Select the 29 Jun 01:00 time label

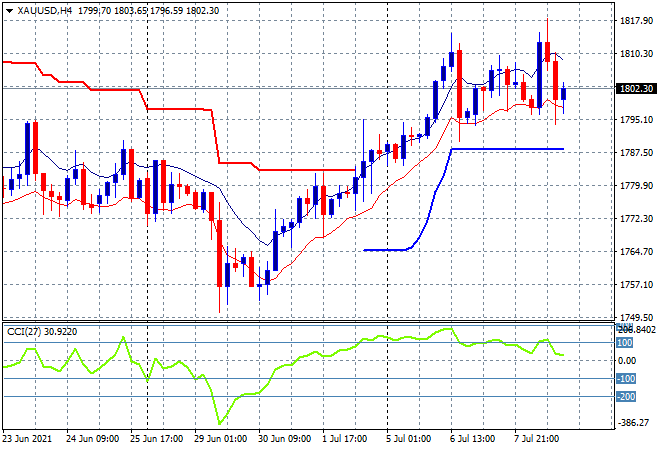[x=221, y=439]
